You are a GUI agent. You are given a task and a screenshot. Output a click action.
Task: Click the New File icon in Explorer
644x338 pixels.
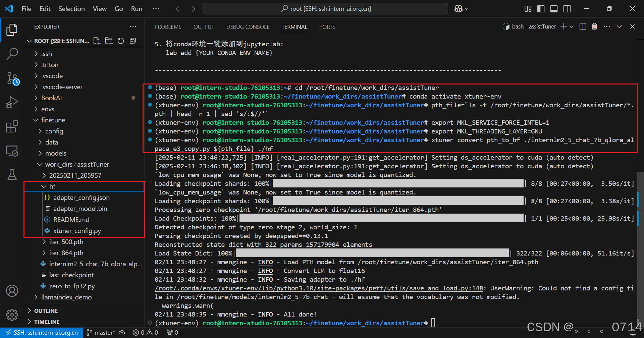97,41
